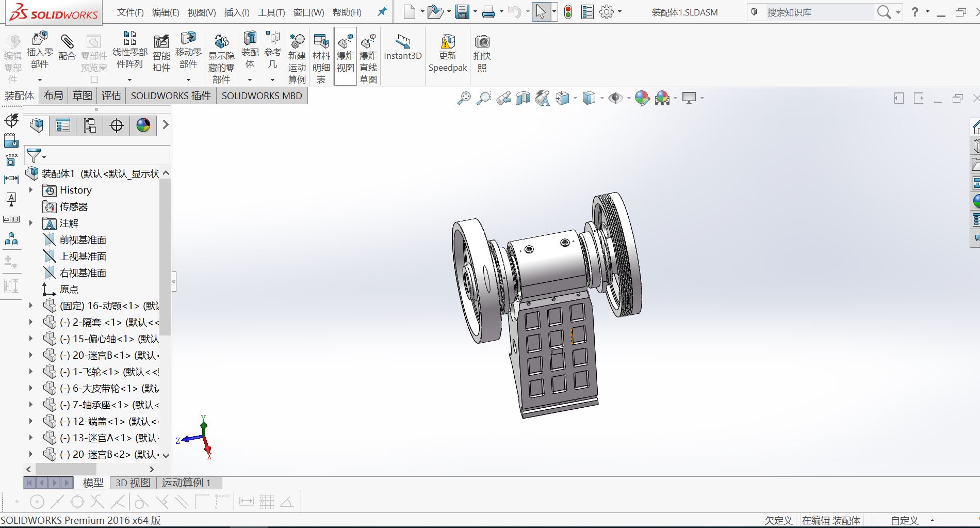This screenshot has height=528, width=980.
Task: Click the Take Snapshot (拍快照) camera icon
Action: click(x=482, y=41)
